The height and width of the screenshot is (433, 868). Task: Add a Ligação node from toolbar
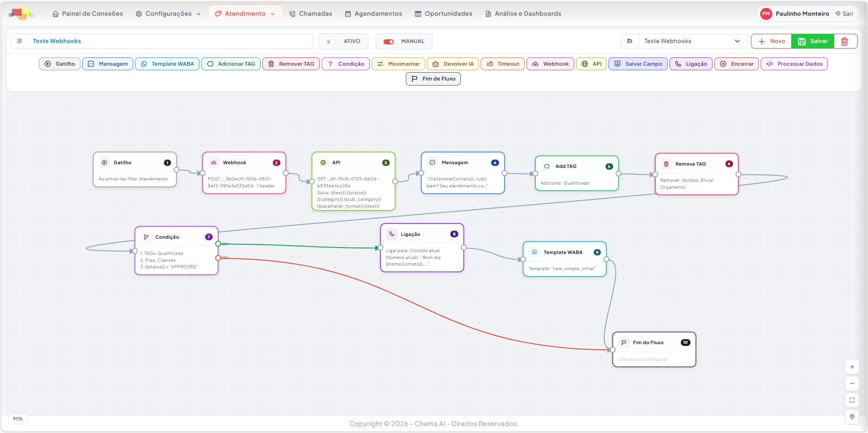[x=691, y=64]
